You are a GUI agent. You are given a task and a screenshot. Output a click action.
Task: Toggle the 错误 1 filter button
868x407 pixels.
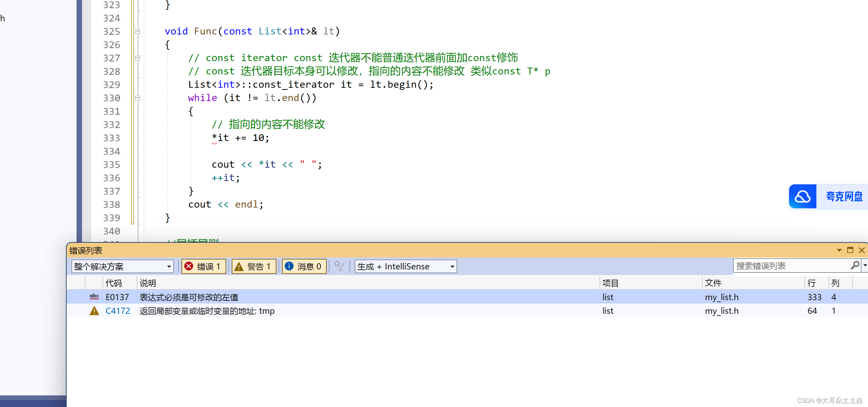pos(204,266)
